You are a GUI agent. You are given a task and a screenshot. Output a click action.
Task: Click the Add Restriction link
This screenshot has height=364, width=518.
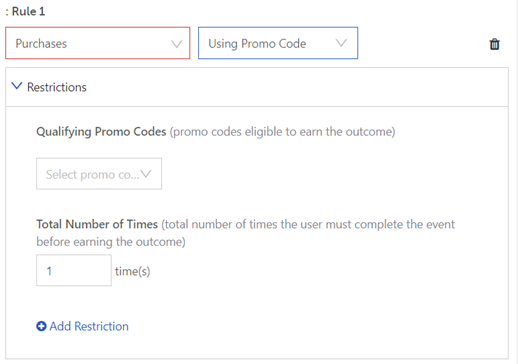point(89,326)
